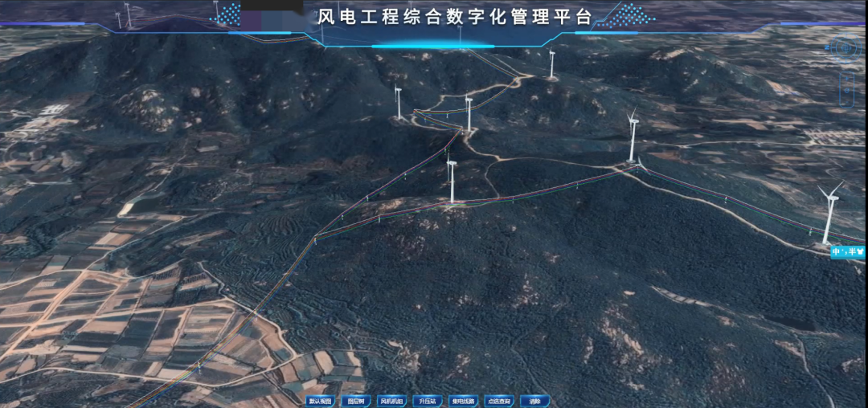The width and height of the screenshot is (868, 408).
Task: Toggle the 集电线路 collector line layer
Action: (x=464, y=401)
